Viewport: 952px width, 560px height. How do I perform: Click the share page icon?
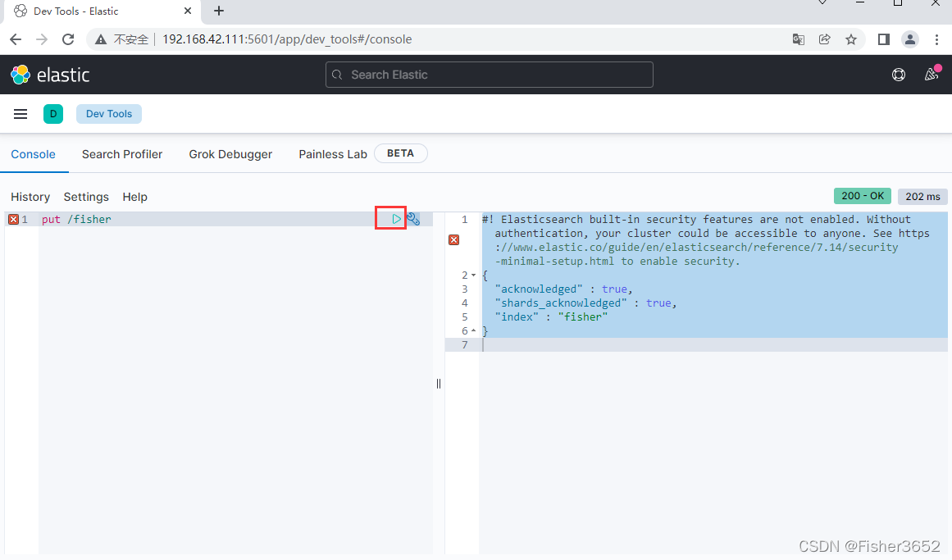[825, 39]
